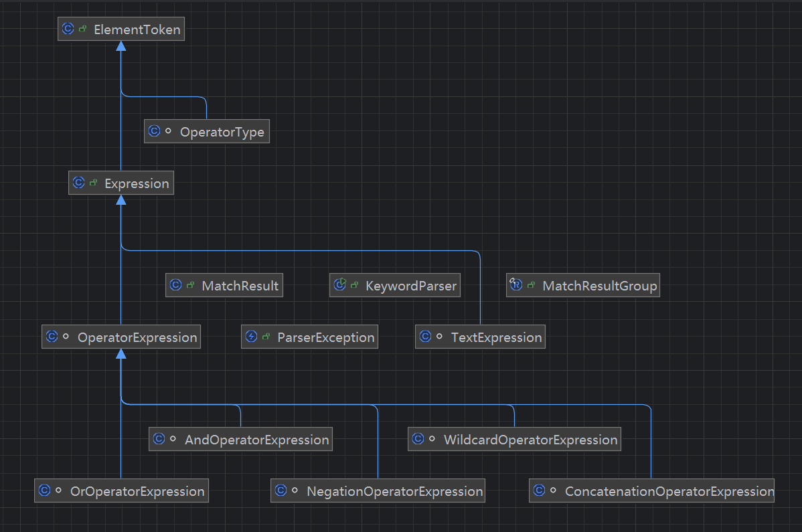This screenshot has width=802, height=532.
Task: Click the inheritance arrowhead pointing to ElementToken
Action: pos(121,46)
